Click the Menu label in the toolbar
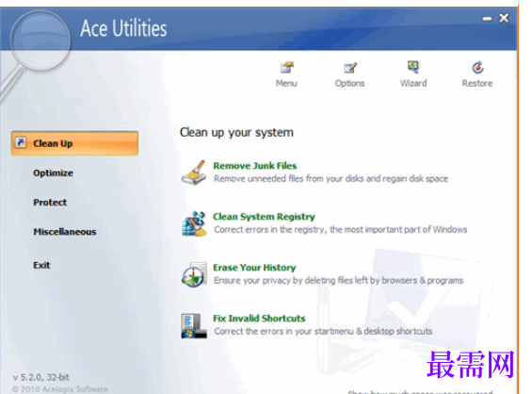532x394 pixels. (286, 83)
